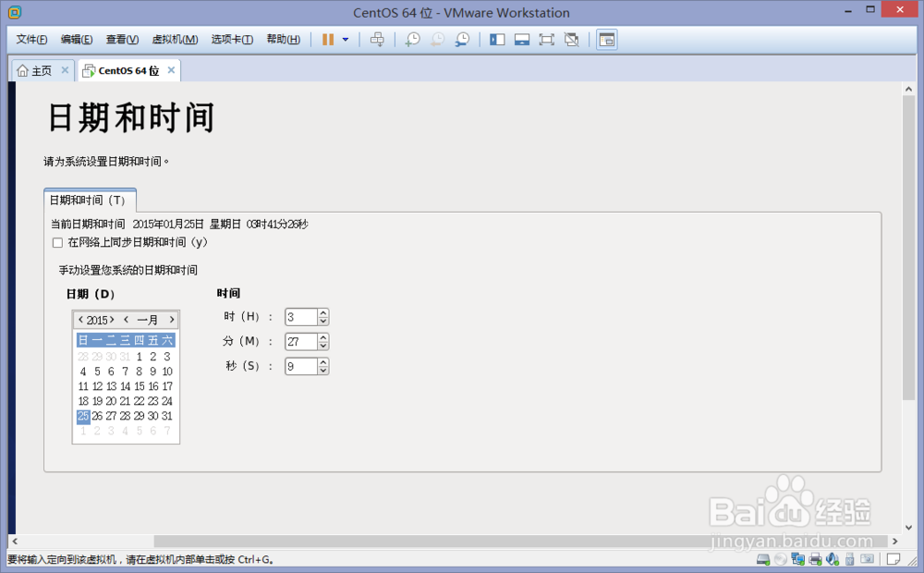The width and height of the screenshot is (924, 573).
Task: Open the message log note icon
Action: pos(894,559)
